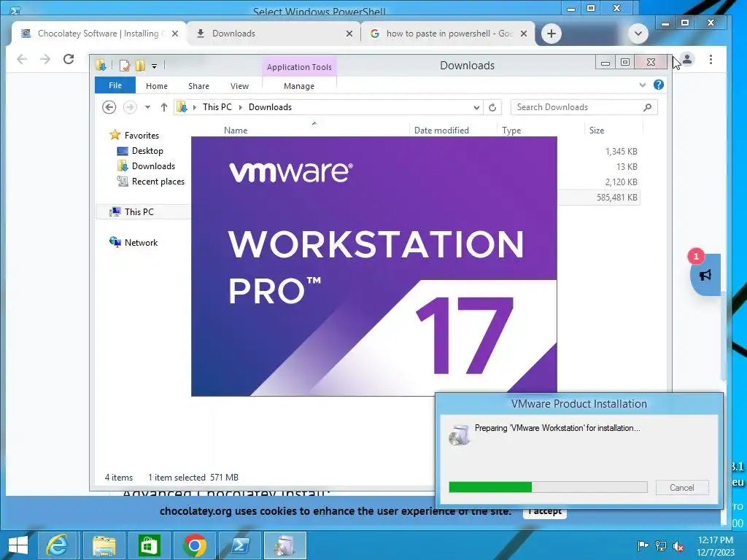Click Application Tools contextual tab header
The width and height of the screenshot is (747, 560).
click(x=299, y=67)
